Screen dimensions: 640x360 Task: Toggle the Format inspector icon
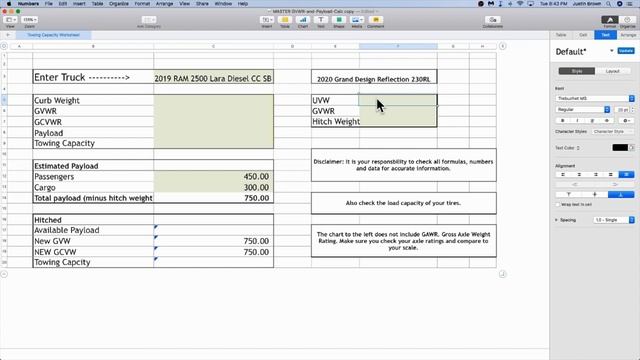610,20
